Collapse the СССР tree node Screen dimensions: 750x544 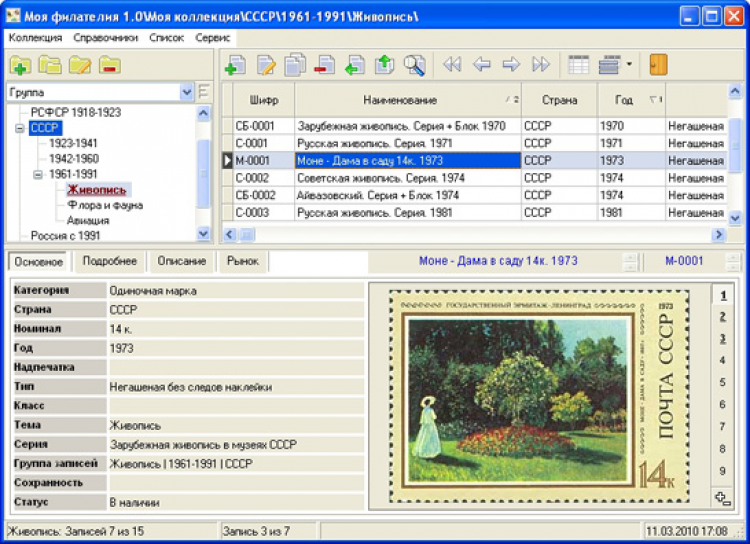(x=20, y=129)
